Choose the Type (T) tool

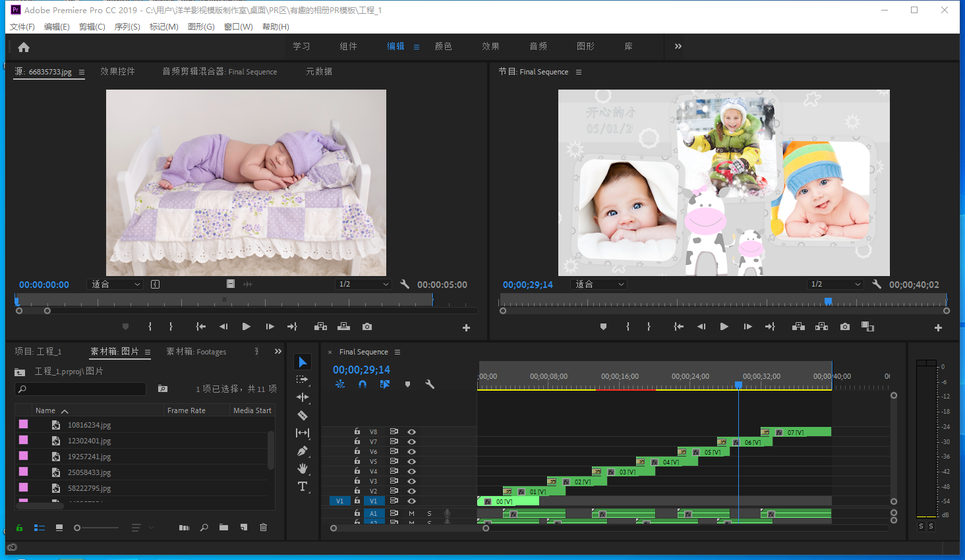[x=303, y=487]
